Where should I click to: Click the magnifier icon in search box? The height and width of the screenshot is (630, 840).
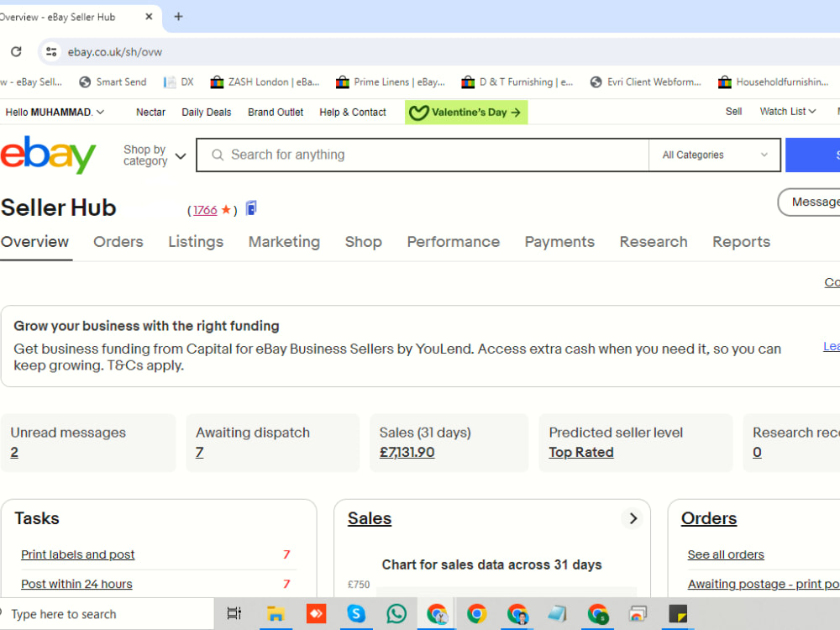tap(218, 155)
